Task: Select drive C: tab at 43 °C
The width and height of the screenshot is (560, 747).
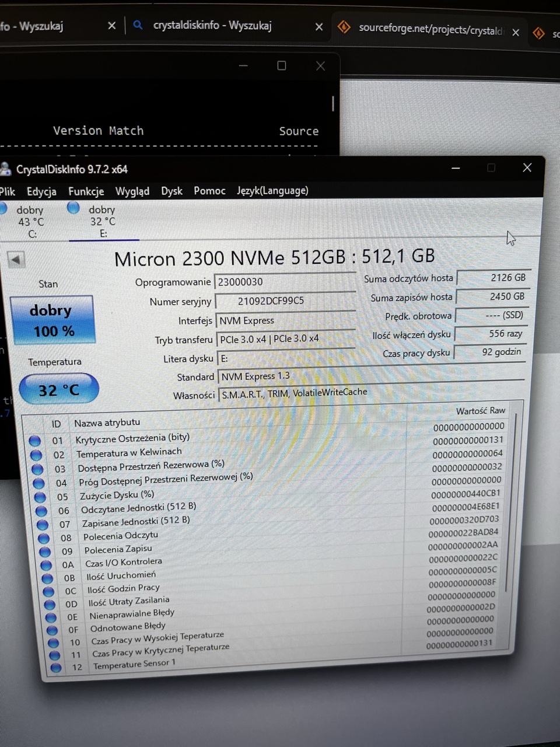Action: point(29,222)
